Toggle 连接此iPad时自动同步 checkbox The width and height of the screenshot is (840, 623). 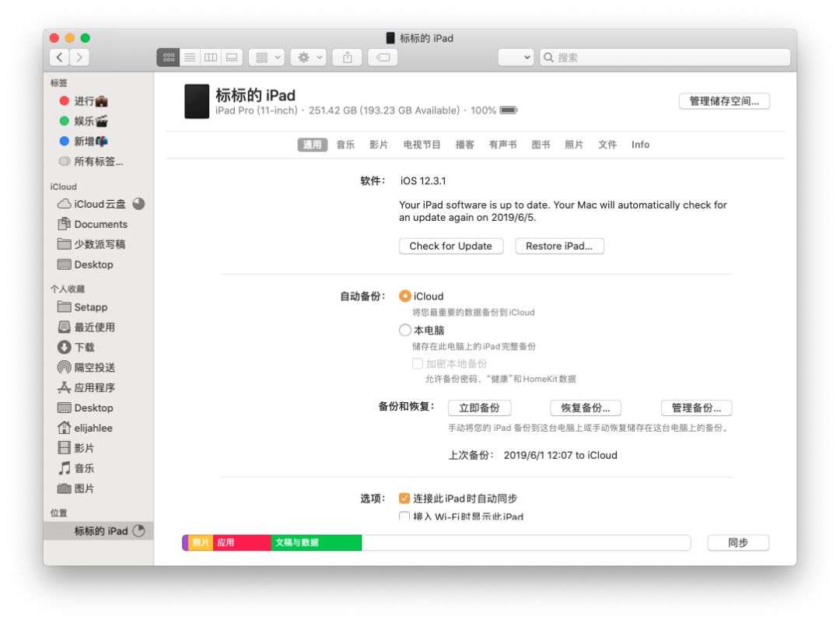coord(404,499)
